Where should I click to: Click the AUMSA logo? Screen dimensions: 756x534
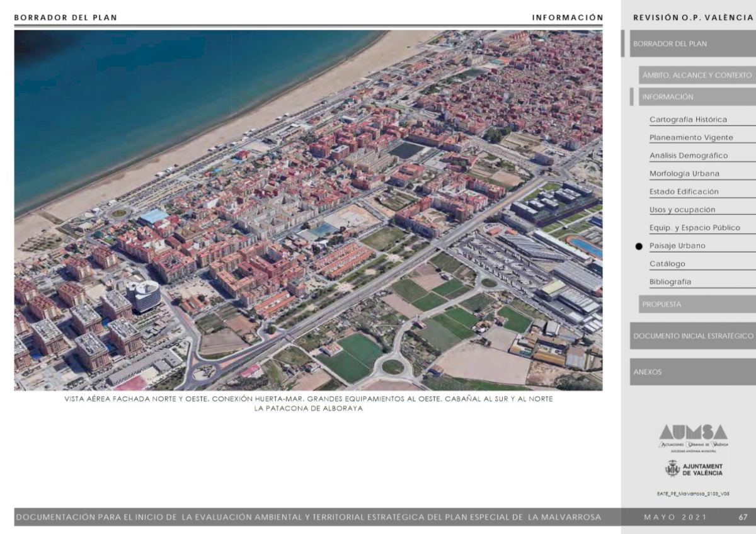(x=693, y=436)
